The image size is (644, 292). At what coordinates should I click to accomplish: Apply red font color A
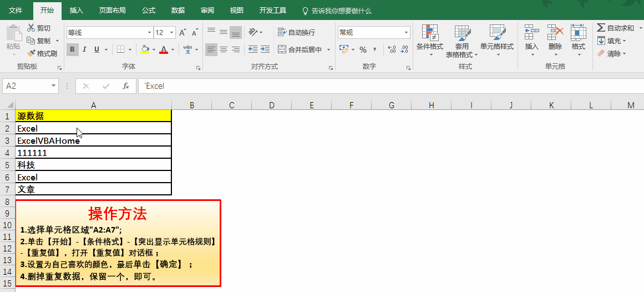tap(164, 50)
